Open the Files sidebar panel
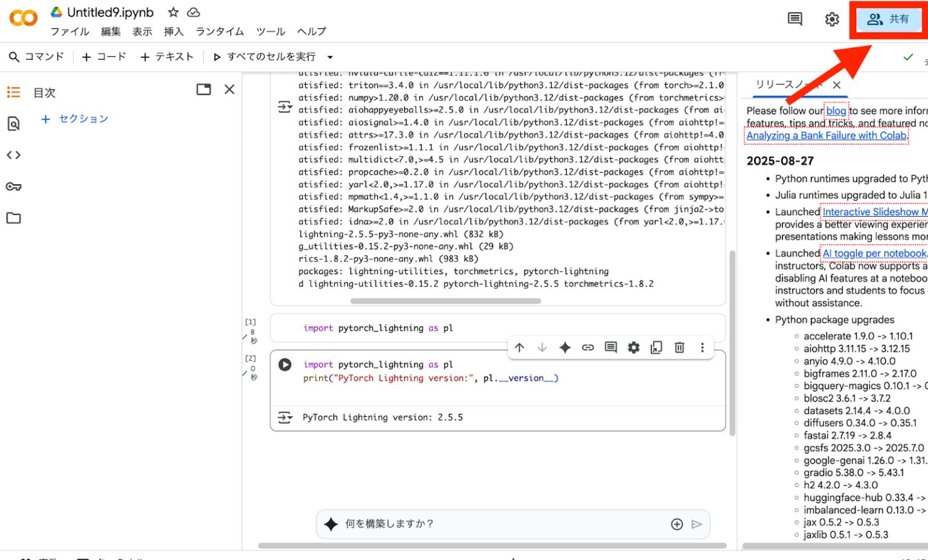Screen dimensions: 928x560 (x=13, y=217)
